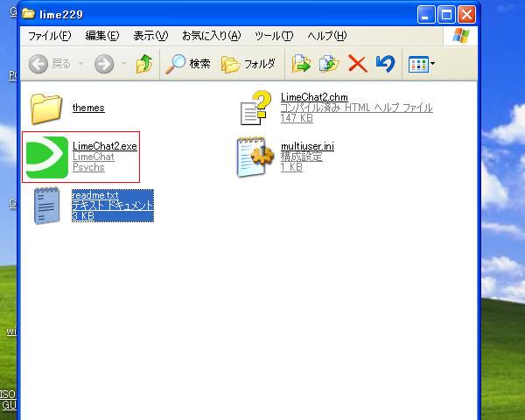The height and width of the screenshot is (420, 525).
Task: Click the Views grid icon
Action: (418, 64)
